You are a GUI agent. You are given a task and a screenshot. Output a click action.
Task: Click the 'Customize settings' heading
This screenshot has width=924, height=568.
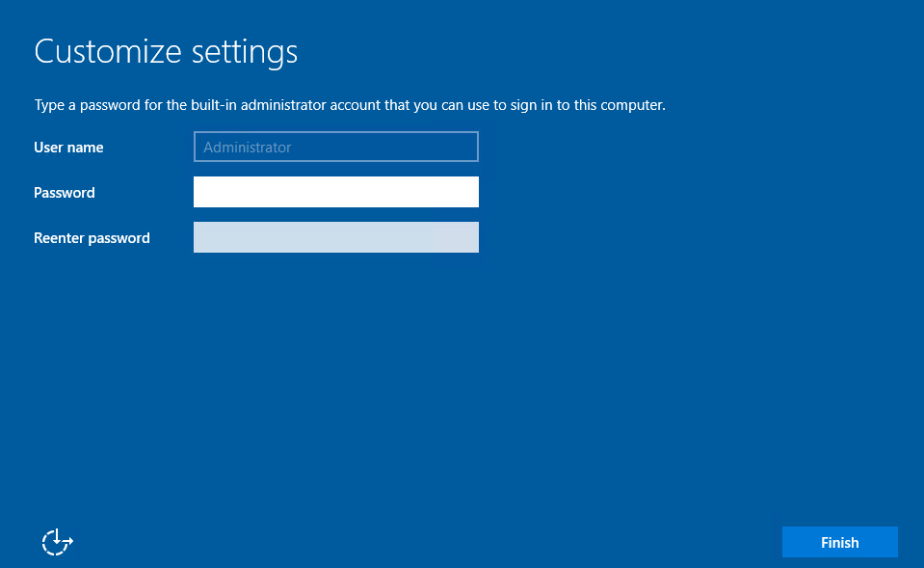tap(166, 52)
